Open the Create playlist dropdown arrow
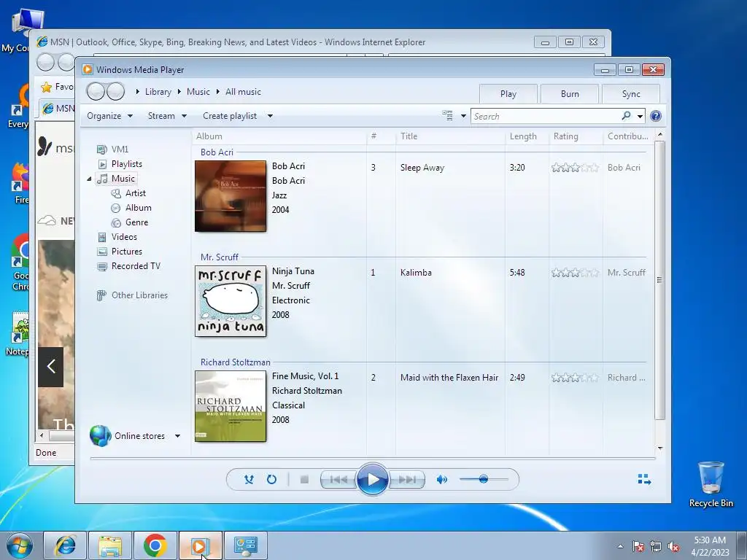The width and height of the screenshot is (747, 560). coord(270,116)
